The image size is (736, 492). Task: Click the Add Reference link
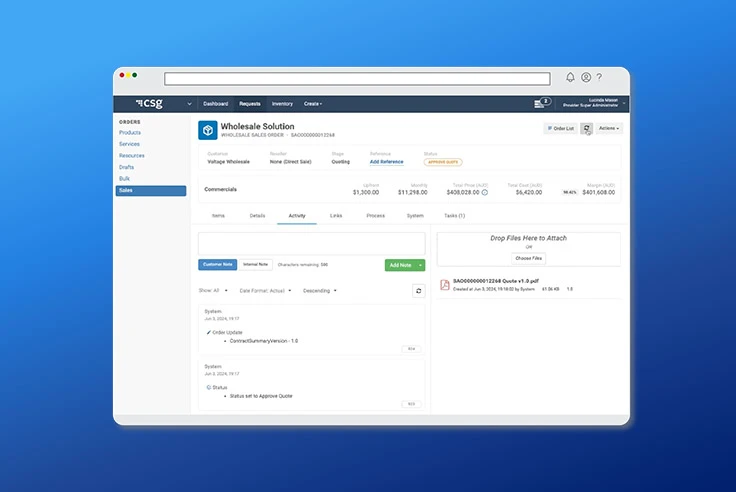pyautogui.click(x=386, y=162)
